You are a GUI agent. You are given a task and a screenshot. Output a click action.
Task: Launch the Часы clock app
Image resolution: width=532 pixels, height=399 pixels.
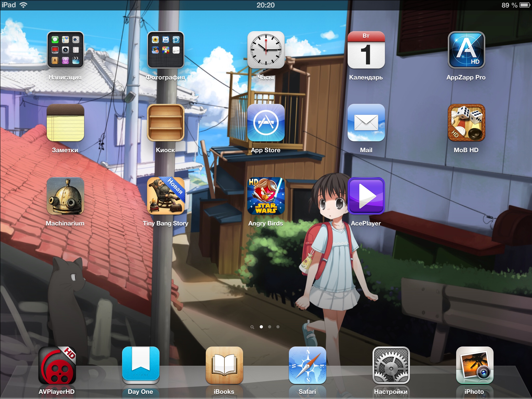coord(266,50)
